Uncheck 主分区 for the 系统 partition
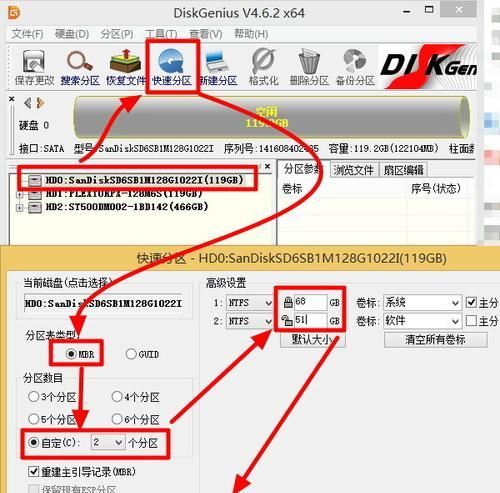Viewport: 500px width, 493px height. 471,302
